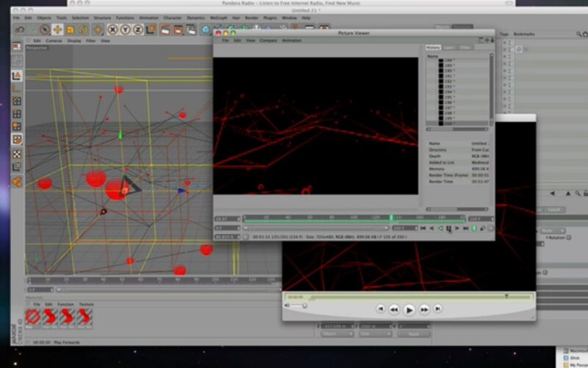Select the Scale tool icon
Viewport: 588px width, 368px height.
[x=71, y=29]
